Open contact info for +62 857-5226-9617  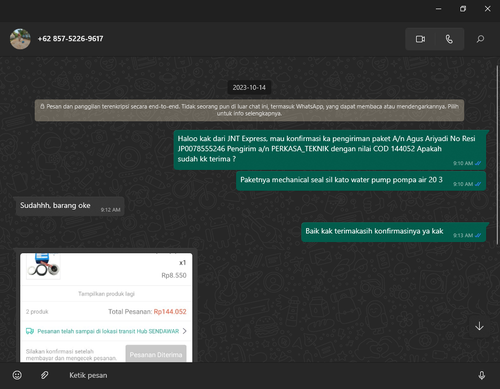(70, 39)
